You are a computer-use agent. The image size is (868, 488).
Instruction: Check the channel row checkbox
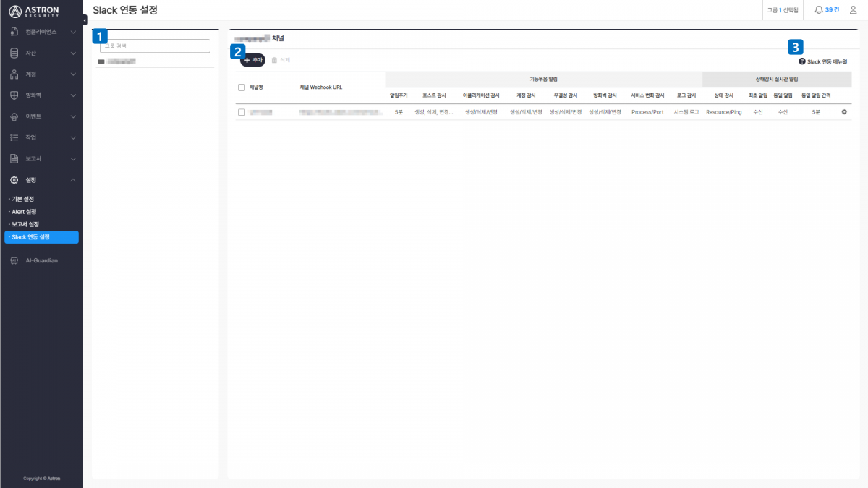tap(242, 112)
